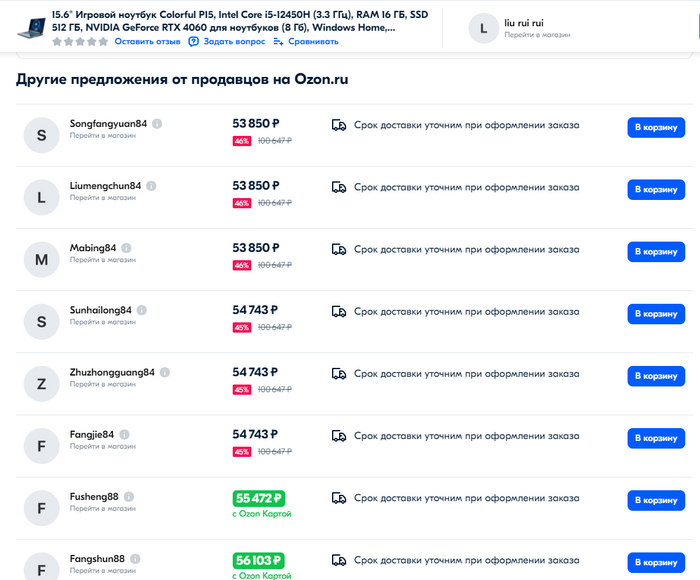Click the star rating under product title

point(81,42)
